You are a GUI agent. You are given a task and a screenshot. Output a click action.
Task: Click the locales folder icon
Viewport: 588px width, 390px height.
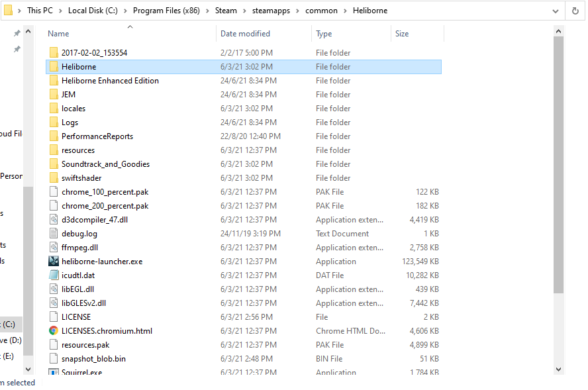pos(54,109)
